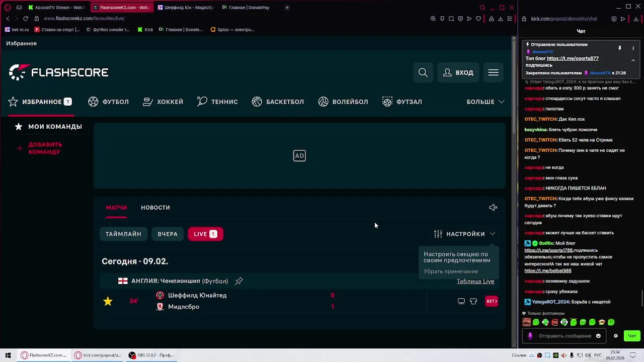Open browser downloads icon in Flashscore window
The image size is (644, 362).
click(501, 19)
